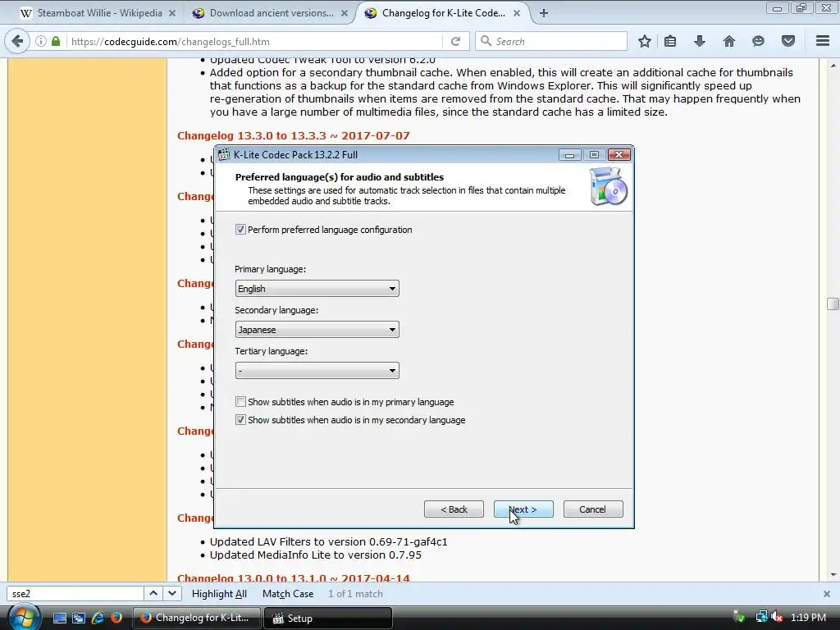Viewport: 840px width, 630px height.
Task: Open the Firefox hamburger menu
Action: [823, 41]
